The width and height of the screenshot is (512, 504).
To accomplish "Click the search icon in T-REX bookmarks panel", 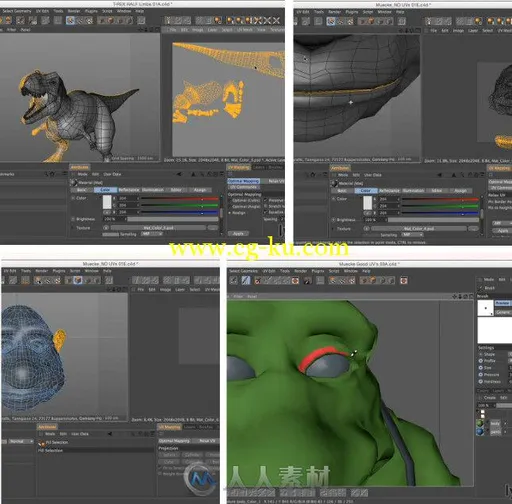I will [x=47, y=174].
